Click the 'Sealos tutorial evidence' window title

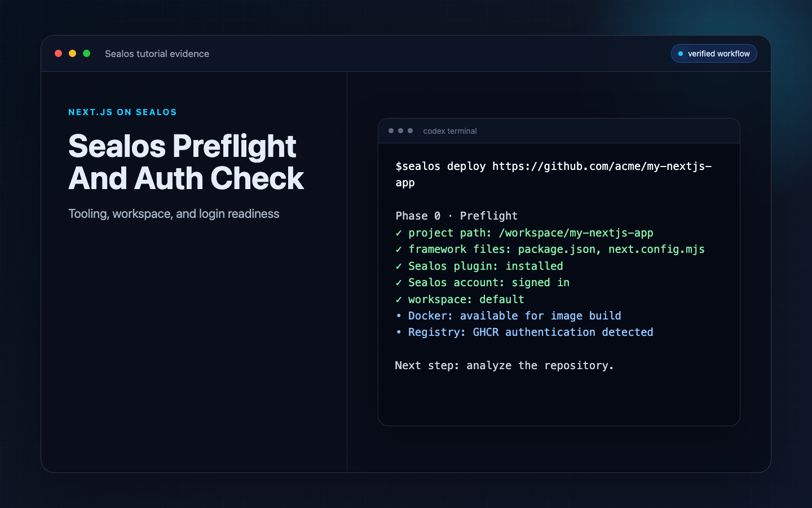157,54
